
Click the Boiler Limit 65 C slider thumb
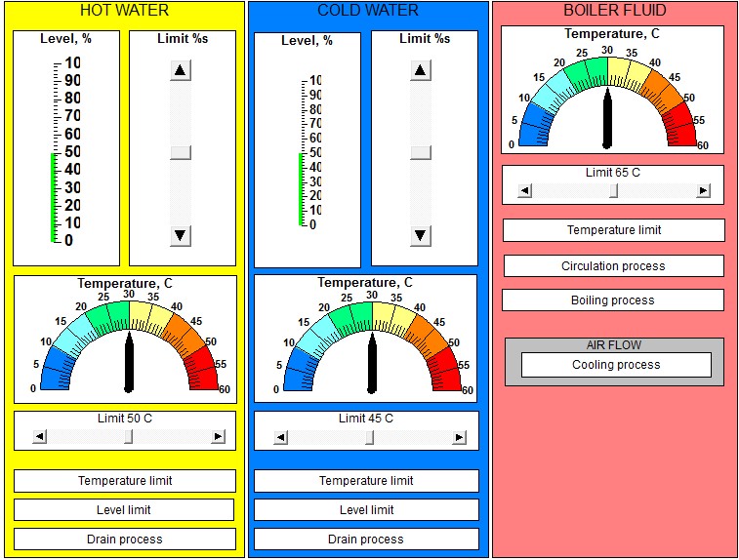613,191
